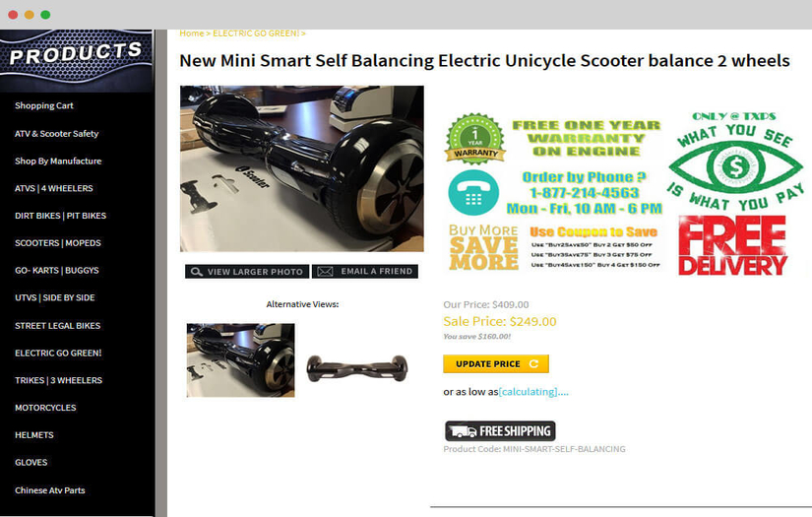This screenshot has width=812, height=517.
Task: Select the second hoverboard front-view thumbnail
Action: tap(357, 367)
